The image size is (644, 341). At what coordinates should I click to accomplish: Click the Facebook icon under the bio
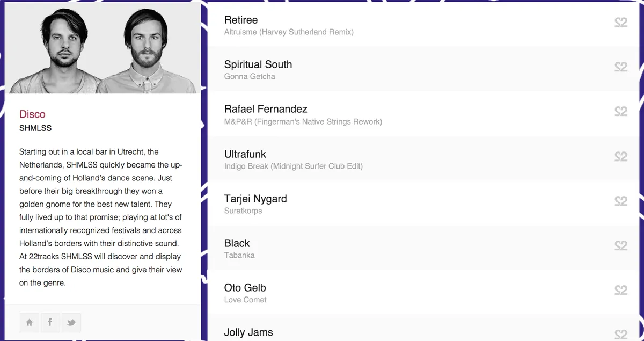[50, 323]
